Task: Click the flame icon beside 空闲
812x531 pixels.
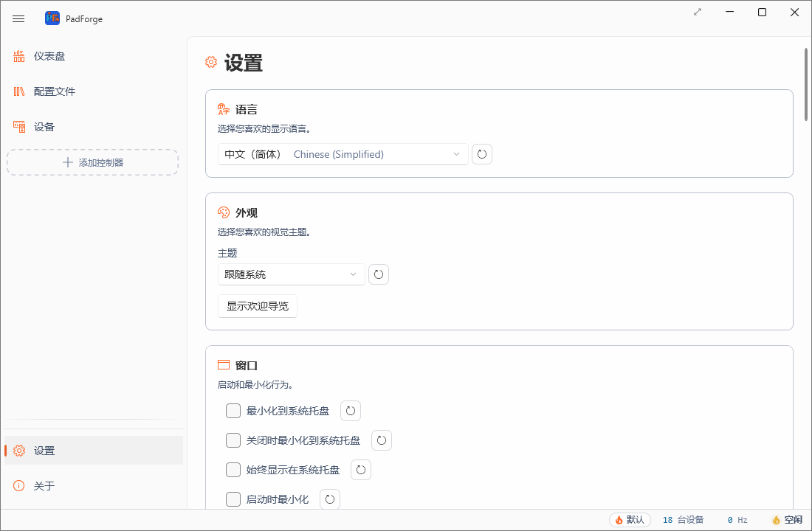Action: click(777, 520)
